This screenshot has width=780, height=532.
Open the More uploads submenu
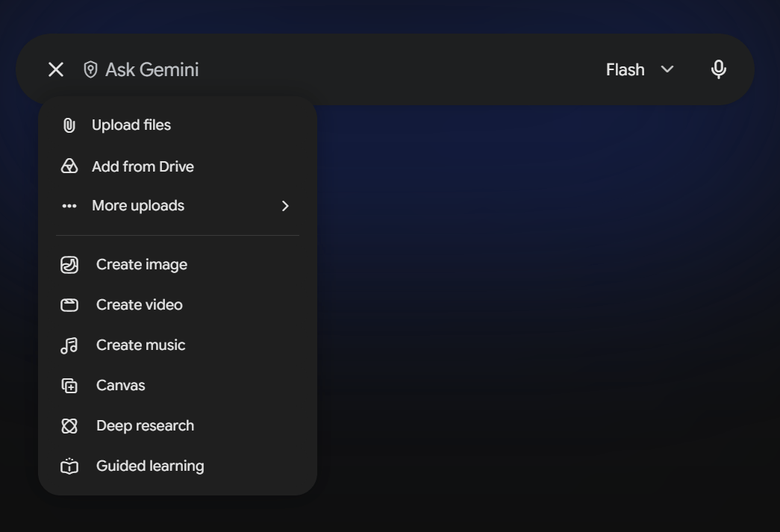[x=178, y=206]
